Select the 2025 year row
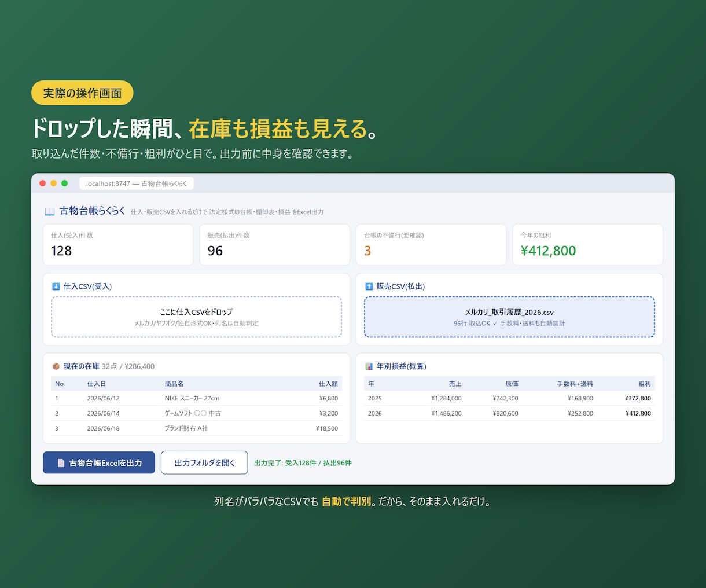The width and height of the screenshot is (706, 588). pyautogui.click(x=509, y=398)
